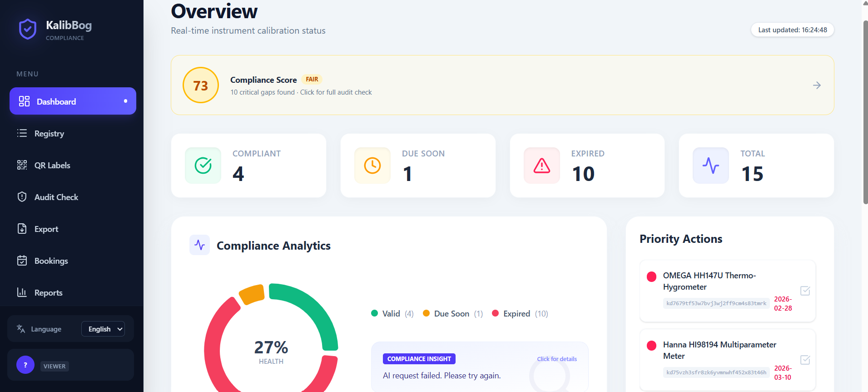Click the Export file icon
868x392 pixels.
22,229
